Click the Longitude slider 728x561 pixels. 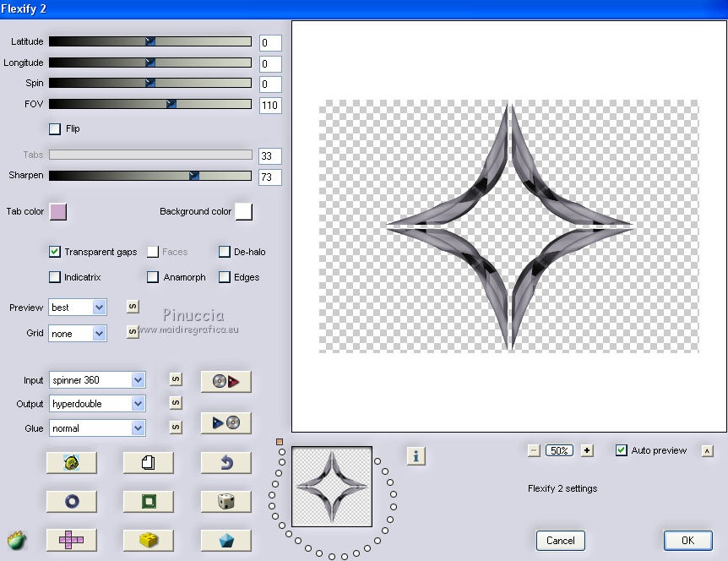pyautogui.click(x=150, y=63)
